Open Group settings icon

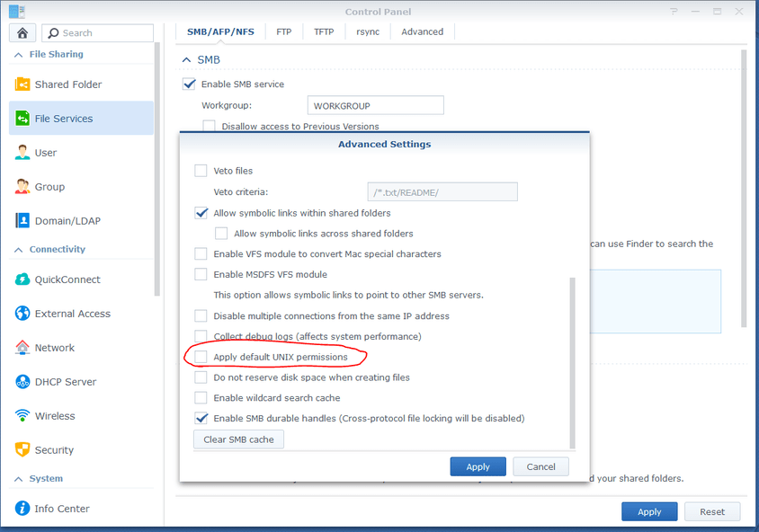(x=22, y=186)
